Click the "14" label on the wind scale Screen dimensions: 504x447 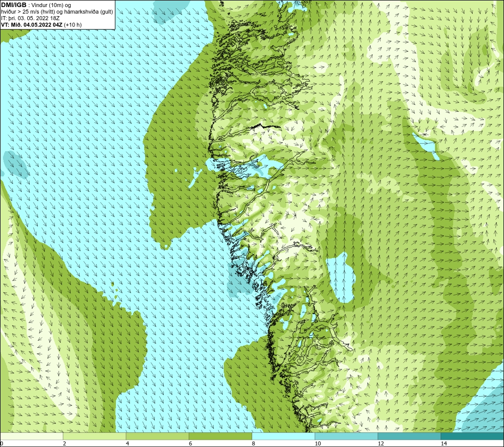click(444, 443)
